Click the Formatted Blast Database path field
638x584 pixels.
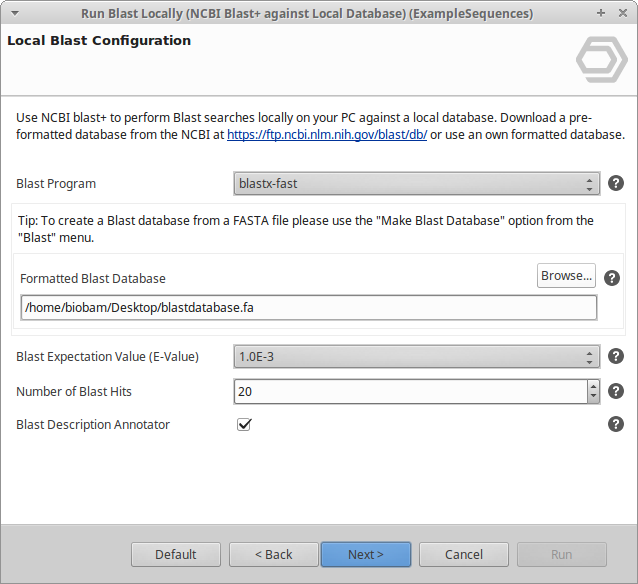(x=308, y=307)
